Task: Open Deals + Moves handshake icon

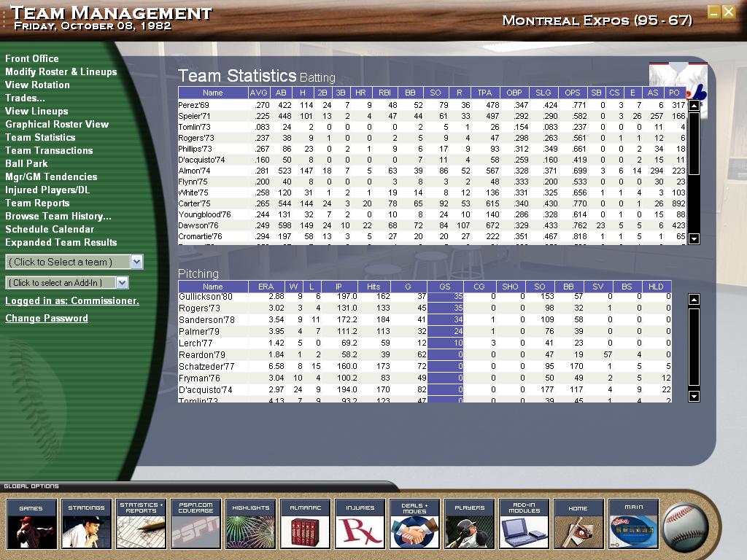Action: (x=414, y=524)
